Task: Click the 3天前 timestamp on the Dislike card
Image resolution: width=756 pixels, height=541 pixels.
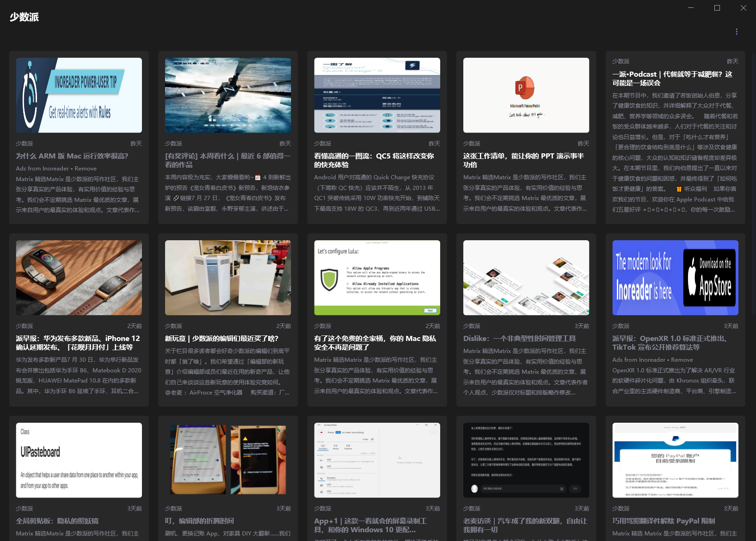Action: point(582,326)
